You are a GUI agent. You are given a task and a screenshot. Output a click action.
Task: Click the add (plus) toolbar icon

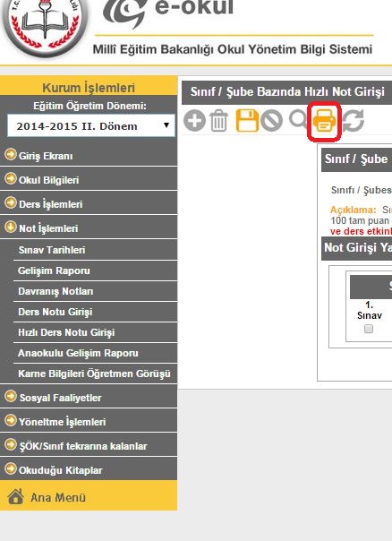coord(194,121)
